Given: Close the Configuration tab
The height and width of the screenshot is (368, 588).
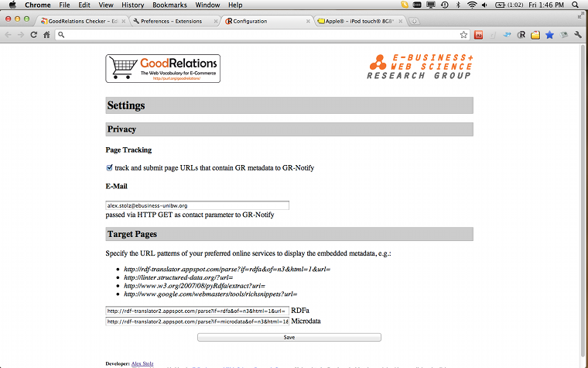Looking at the screenshot, I should 308,22.
